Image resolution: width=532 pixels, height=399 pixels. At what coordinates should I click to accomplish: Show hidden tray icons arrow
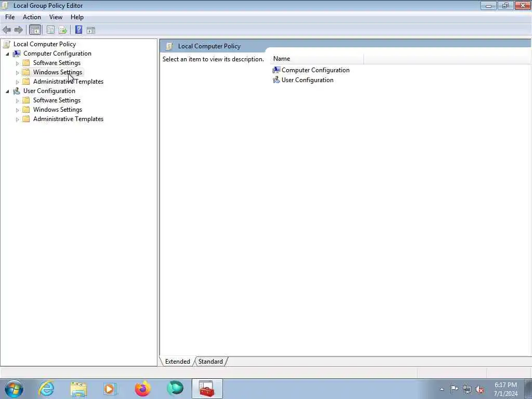tap(442, 390)
